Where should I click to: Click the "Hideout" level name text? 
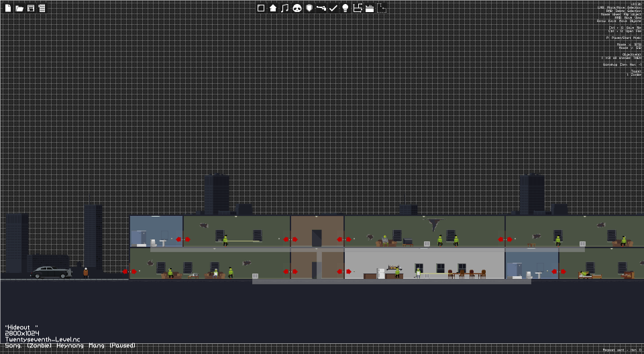point(21,327)
